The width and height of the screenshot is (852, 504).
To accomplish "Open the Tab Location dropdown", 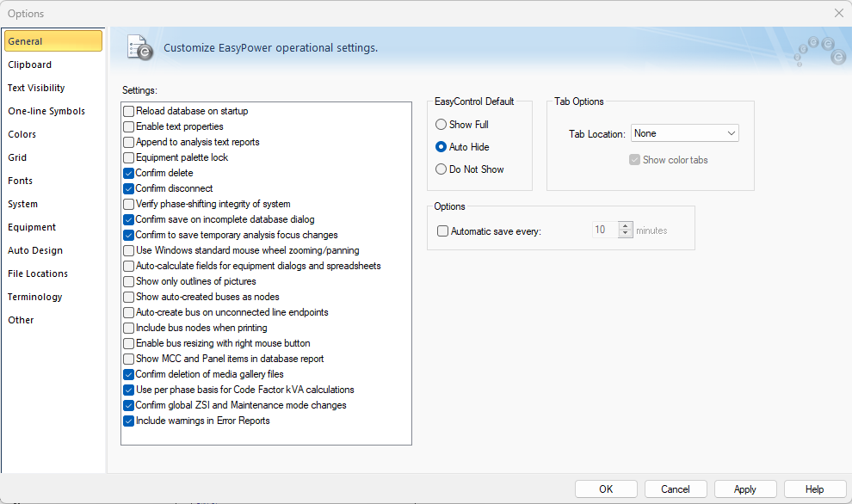I will pyautogui.click(x=685, y=133).
